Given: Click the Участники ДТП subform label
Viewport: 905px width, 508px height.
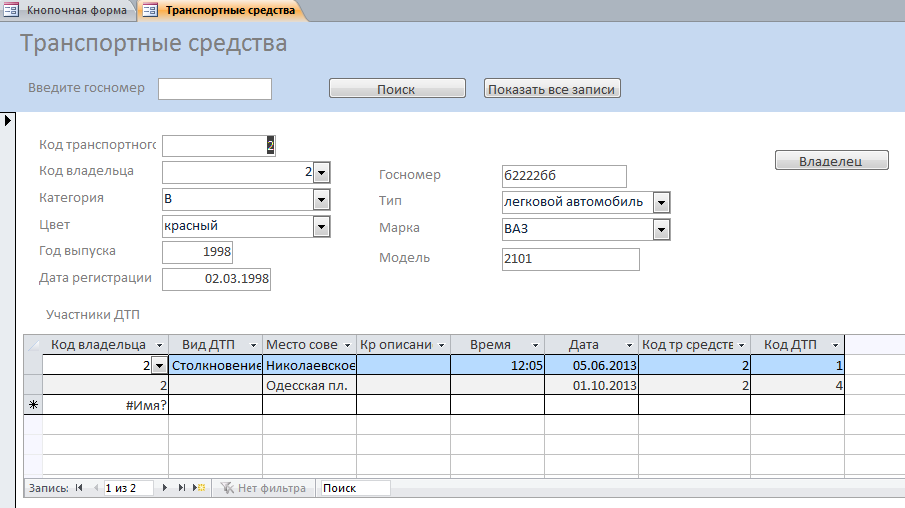Looking at the screenshot, I should [x=93, y=315].
